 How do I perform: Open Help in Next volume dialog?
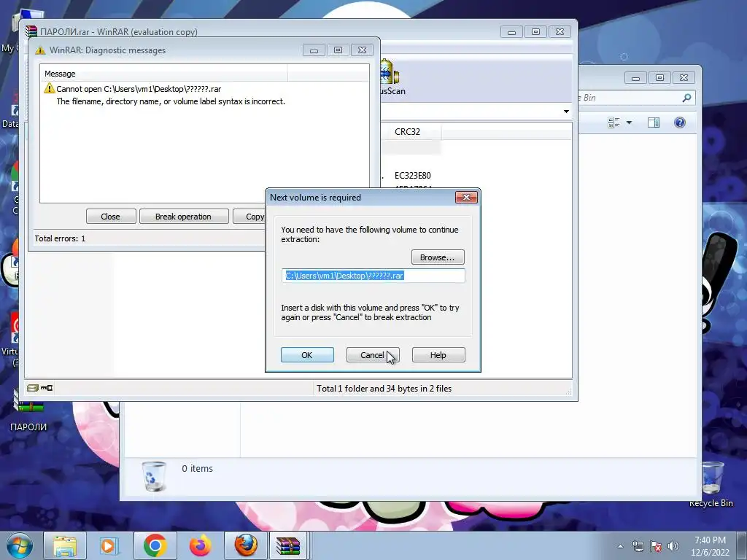438,355
